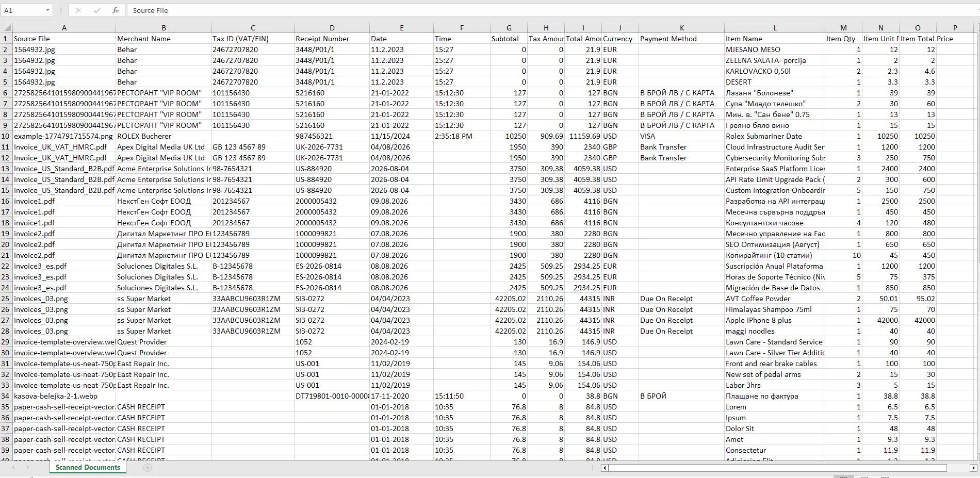The height and width of the screenshot is (478, 980).
Task: Select column K header
Action: click(x=682, y=28)
